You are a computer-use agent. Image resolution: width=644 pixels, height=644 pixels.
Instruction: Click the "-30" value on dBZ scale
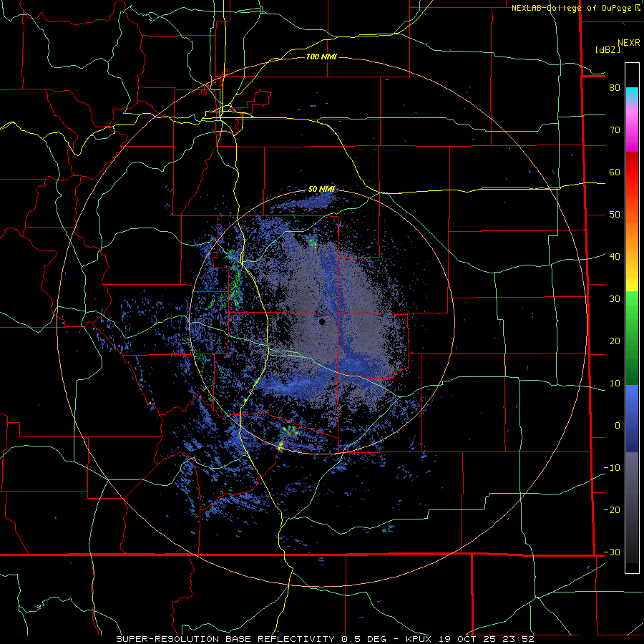[612, 552]
